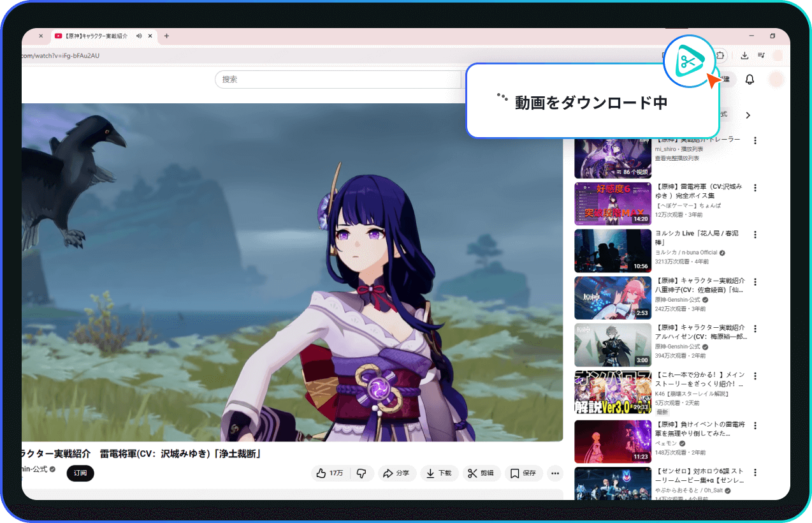812x523 pixels.
Task: Restore the browser window size
Action: coord(772,36)
